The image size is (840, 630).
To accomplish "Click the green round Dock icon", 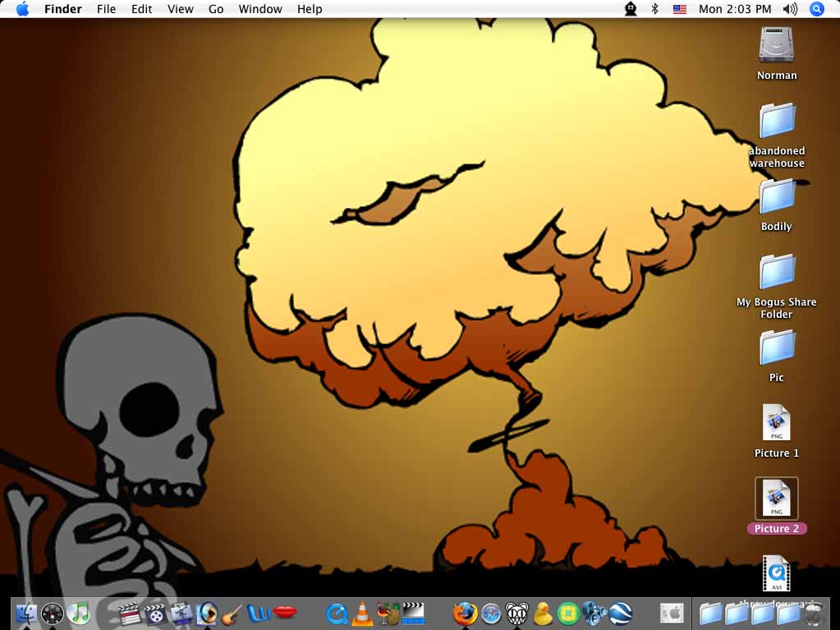I will (x=568, y=614).
